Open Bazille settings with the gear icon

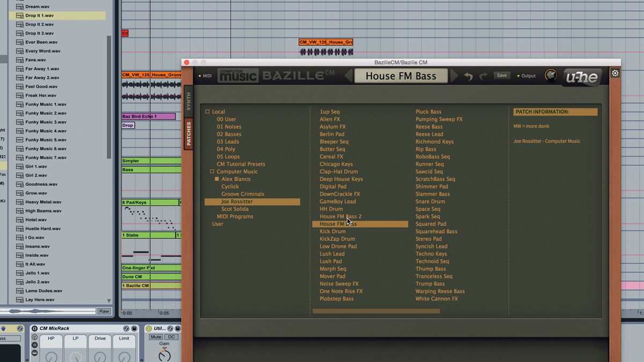tap(614, 73)
